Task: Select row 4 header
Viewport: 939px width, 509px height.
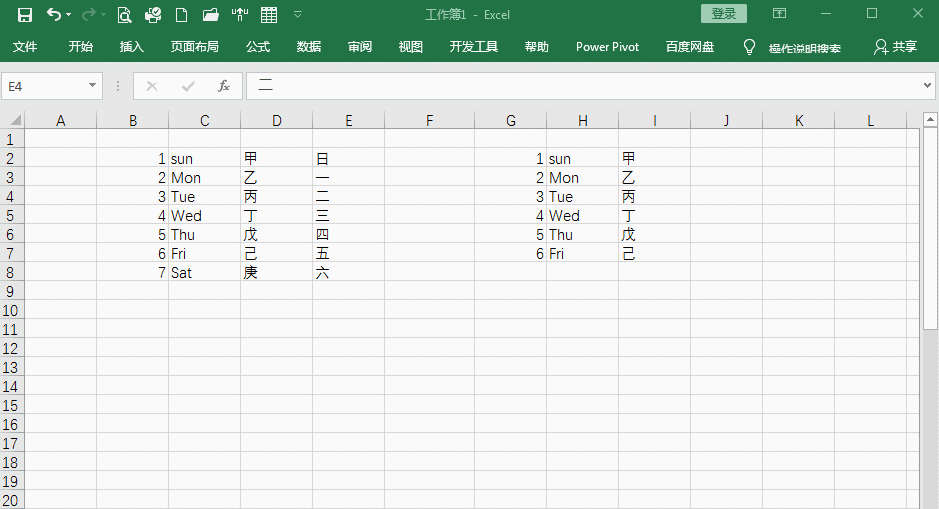Action: pos(10,196)
